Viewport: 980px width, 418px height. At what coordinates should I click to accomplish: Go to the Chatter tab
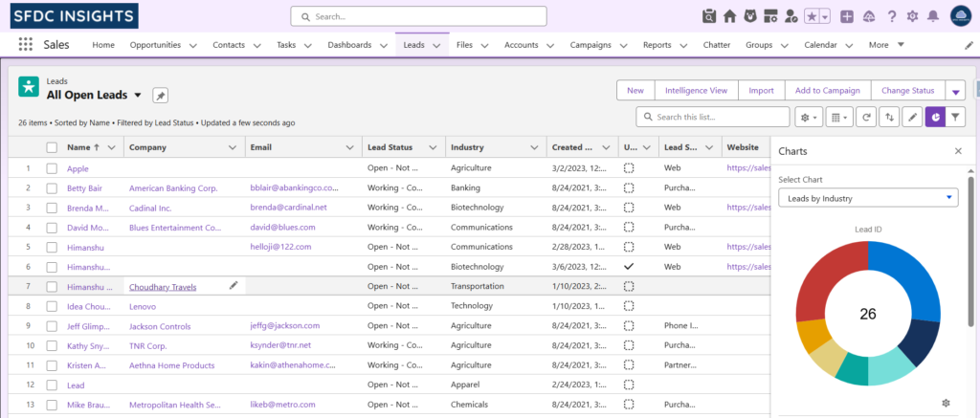716,45
